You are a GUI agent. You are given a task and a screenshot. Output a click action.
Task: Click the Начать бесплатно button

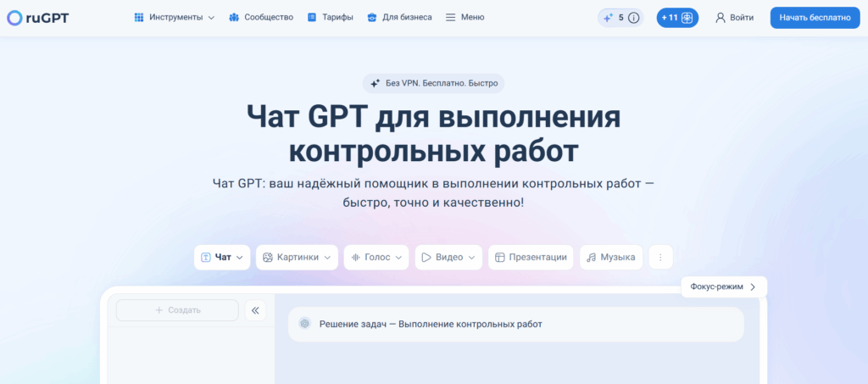(x=815, y=18)
